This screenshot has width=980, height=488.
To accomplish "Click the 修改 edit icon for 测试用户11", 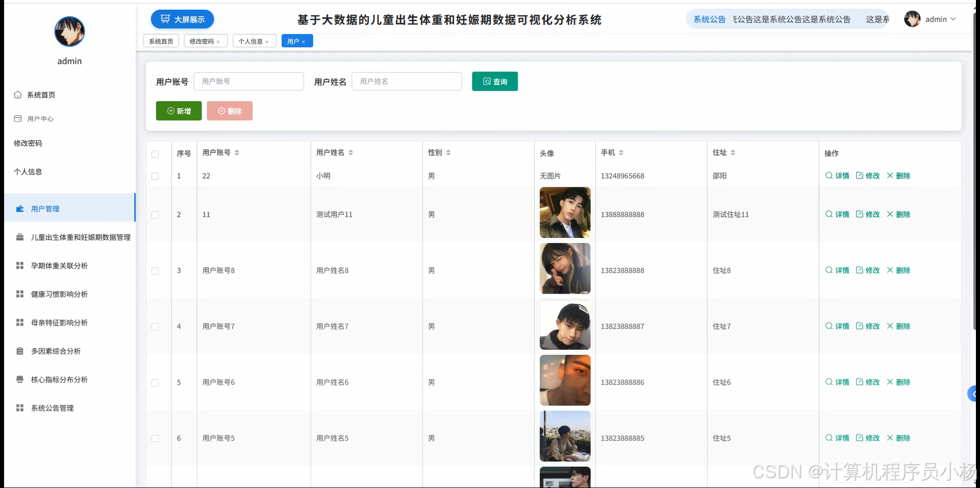I will pos(860,214).
